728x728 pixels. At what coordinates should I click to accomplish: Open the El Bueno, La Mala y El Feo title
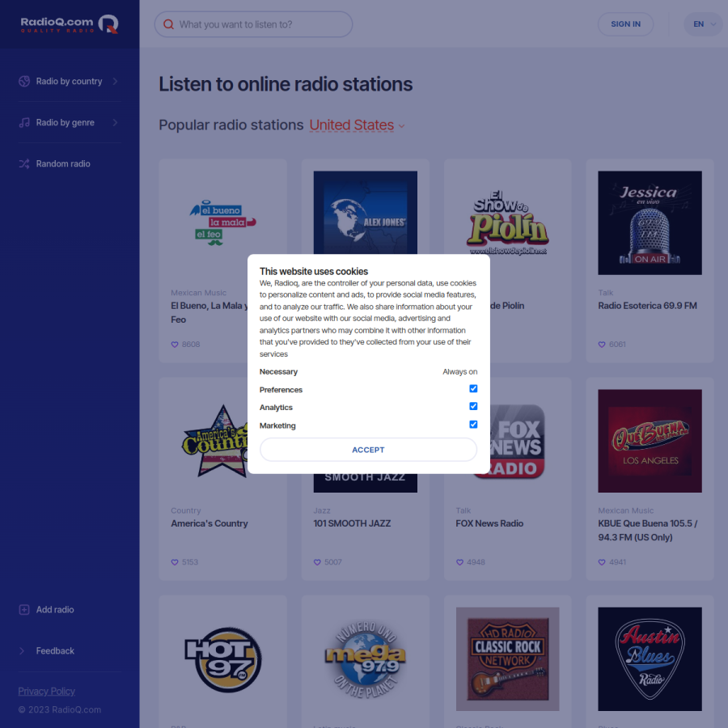(x=209, y=312)
